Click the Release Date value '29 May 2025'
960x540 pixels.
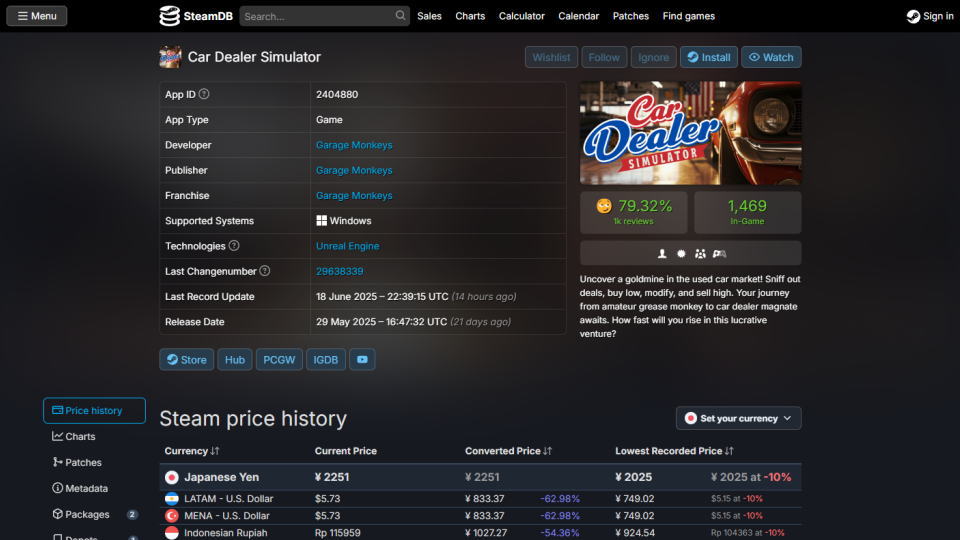347,321
